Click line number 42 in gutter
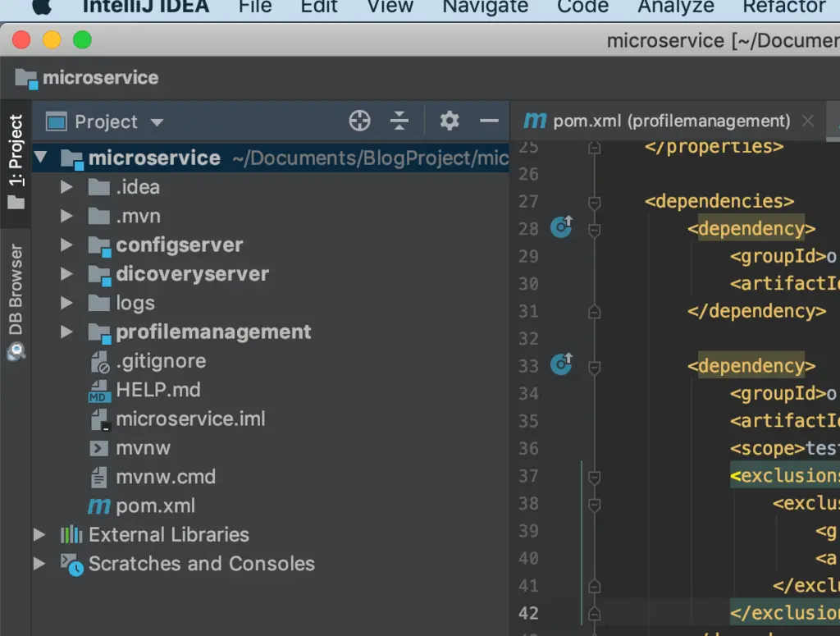The image size is (840, 636). coord(528,613)
